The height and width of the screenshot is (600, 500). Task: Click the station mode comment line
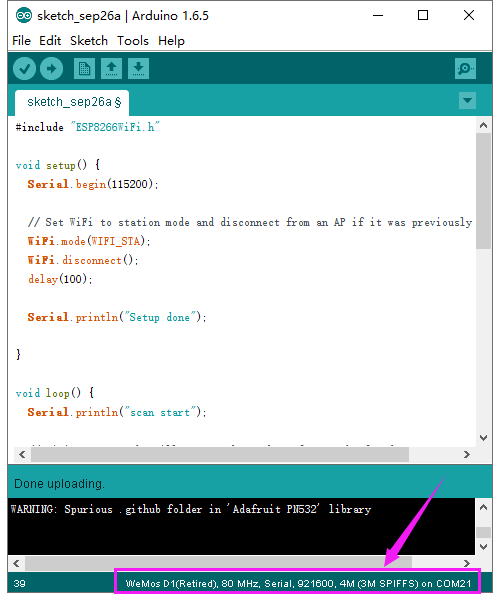click(x=250, y=223)
